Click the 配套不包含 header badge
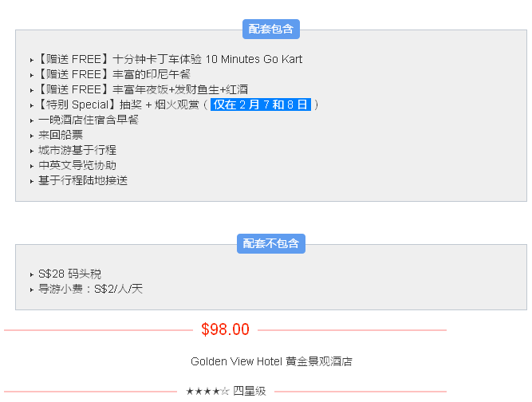The height and width of the screenshot is (402, 532). [x=271, y=244]
